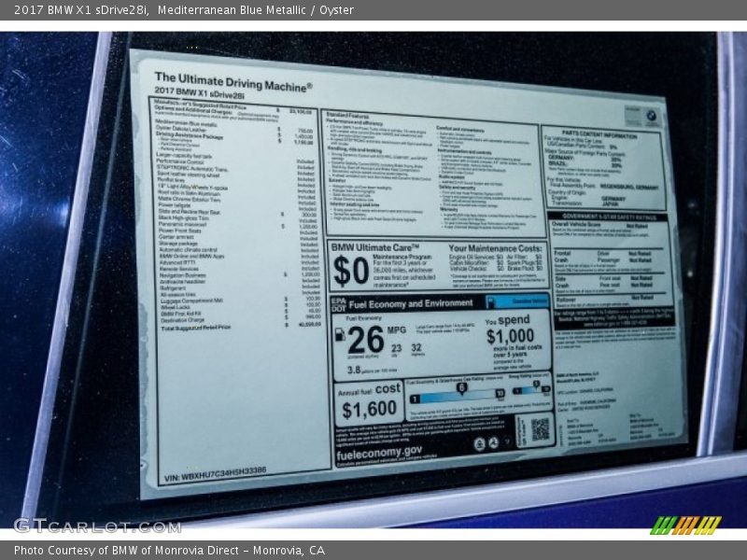Click the fuel pump icon beside 26 MPG
Screen dimensions: 747x560
tap(340, 334)
